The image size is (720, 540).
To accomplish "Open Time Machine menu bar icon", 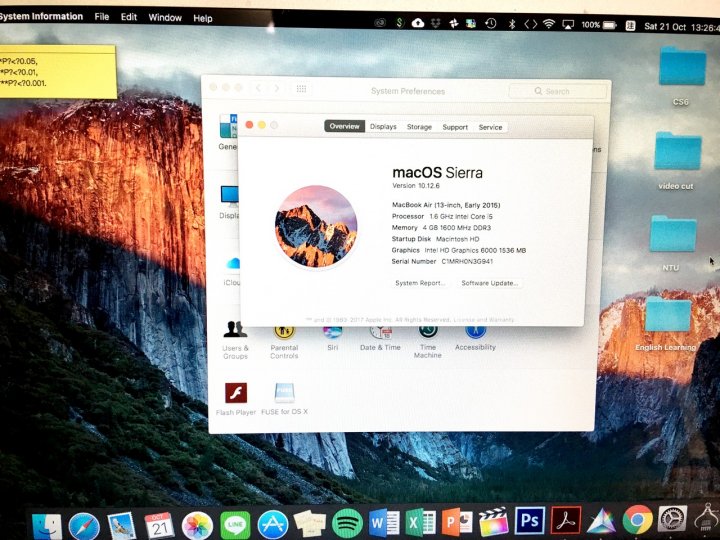I will pyautogui.click(x=490, y=23).
